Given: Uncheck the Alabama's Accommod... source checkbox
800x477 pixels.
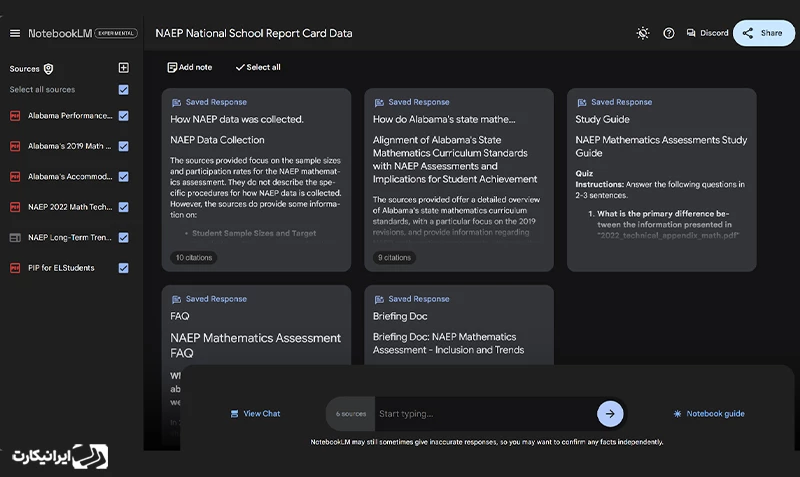Looking at the screenshot, I should click(123, 177).
